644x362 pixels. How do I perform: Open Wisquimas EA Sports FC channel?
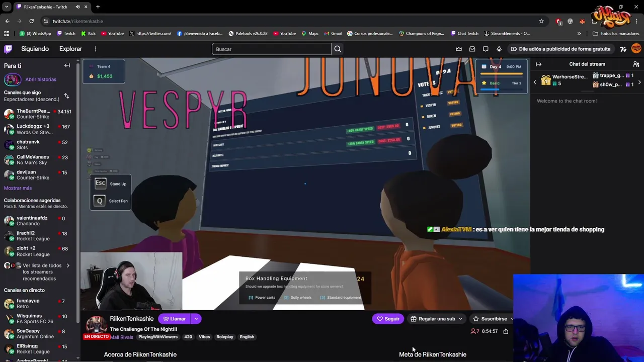pyautogui.click(x=38, y=319)
